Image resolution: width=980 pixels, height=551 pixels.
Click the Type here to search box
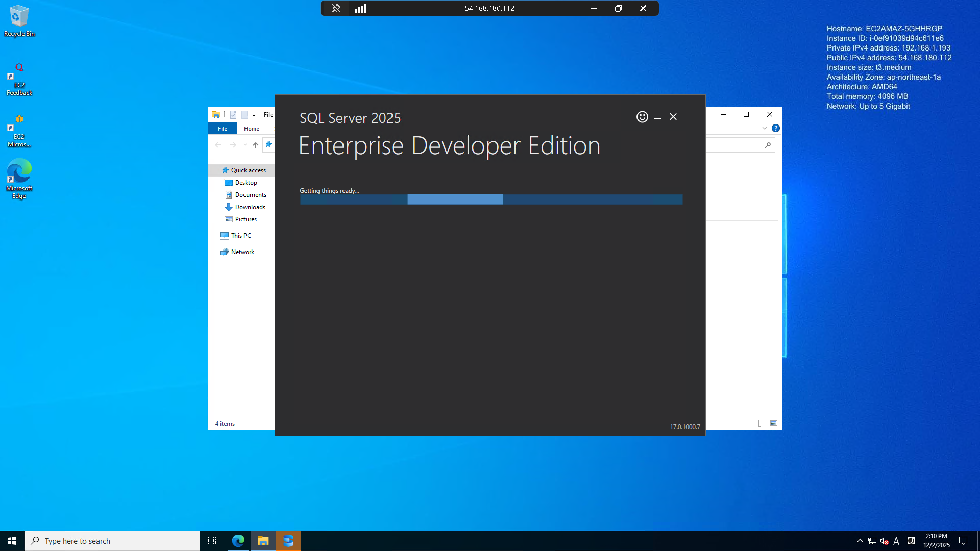(x=112, y=541)
